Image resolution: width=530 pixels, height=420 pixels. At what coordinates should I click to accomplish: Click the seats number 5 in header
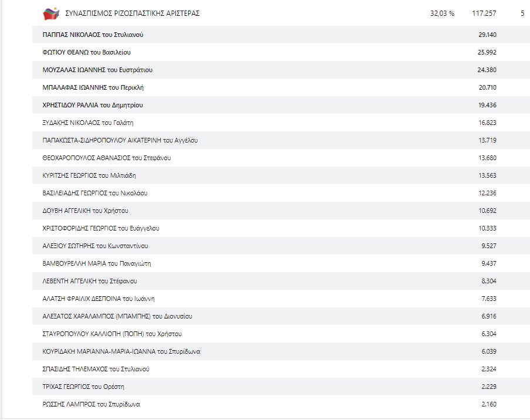522,13
